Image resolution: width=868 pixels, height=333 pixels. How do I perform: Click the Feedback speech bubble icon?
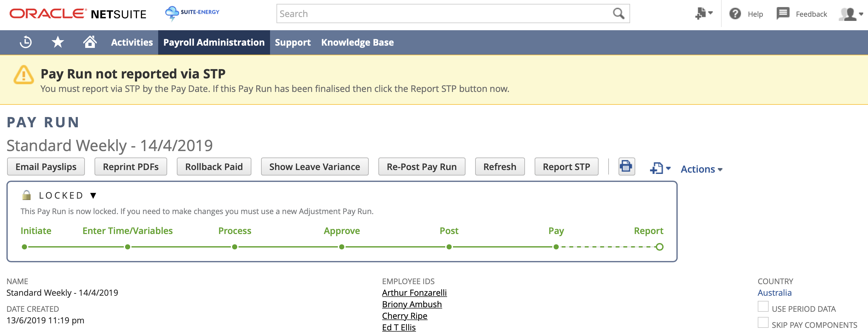point(783,14)
